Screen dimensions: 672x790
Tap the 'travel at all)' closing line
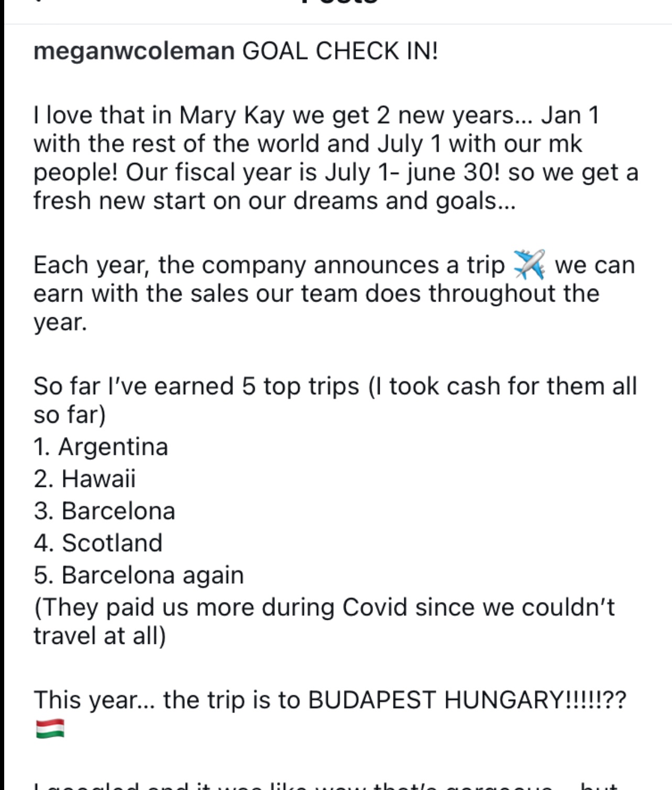coord(100,636)
